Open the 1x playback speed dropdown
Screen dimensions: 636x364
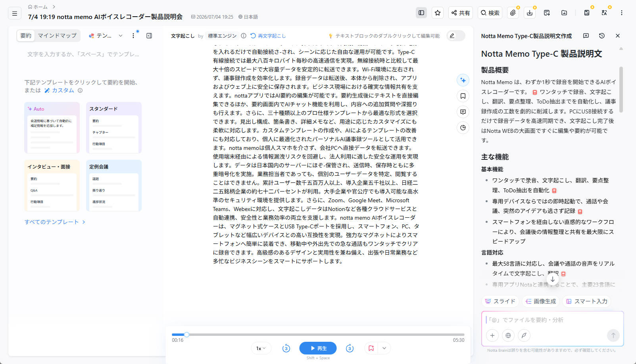pos(261,348)
